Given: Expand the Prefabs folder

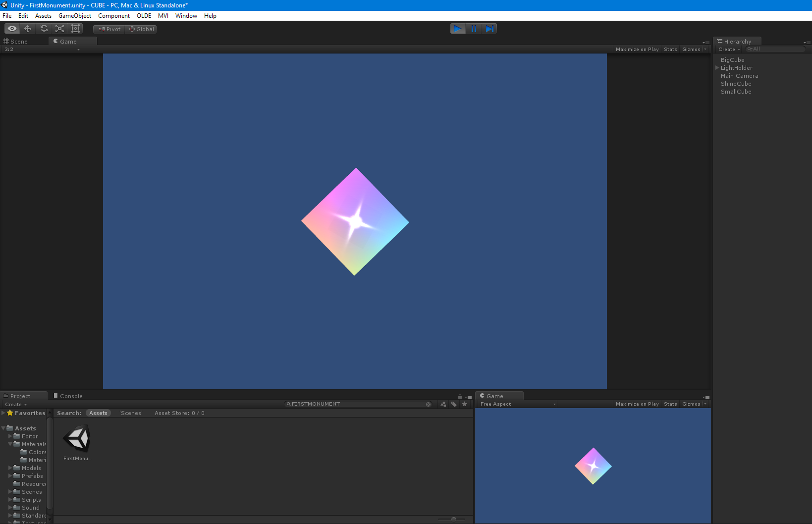Looking at the screenshot, I should [x=10, y=475].
